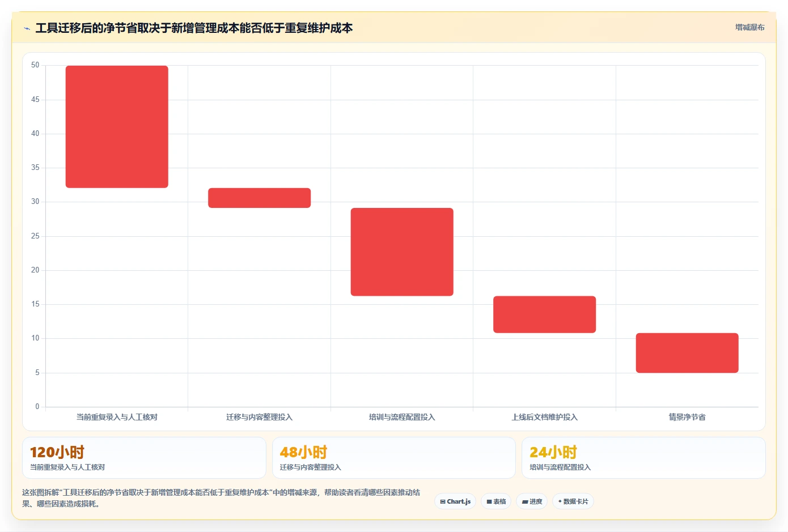
Task: Open the 120小时 data card
Action: 144,458
